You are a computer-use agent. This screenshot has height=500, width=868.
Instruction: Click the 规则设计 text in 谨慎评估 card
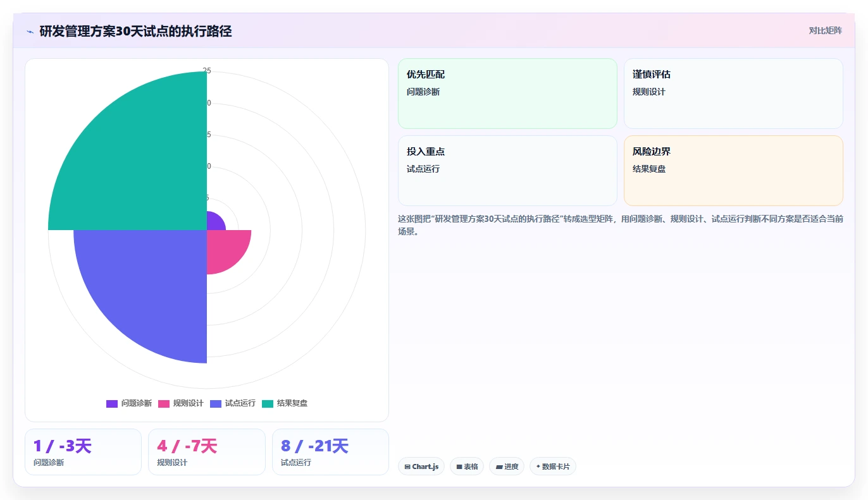649,92
